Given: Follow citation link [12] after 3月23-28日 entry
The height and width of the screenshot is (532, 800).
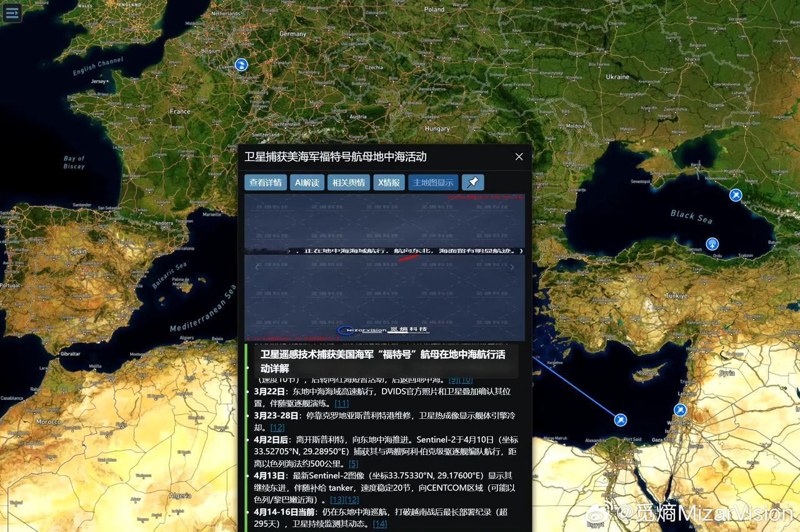Looking at the screenshot, I should [x=277, y=428].
